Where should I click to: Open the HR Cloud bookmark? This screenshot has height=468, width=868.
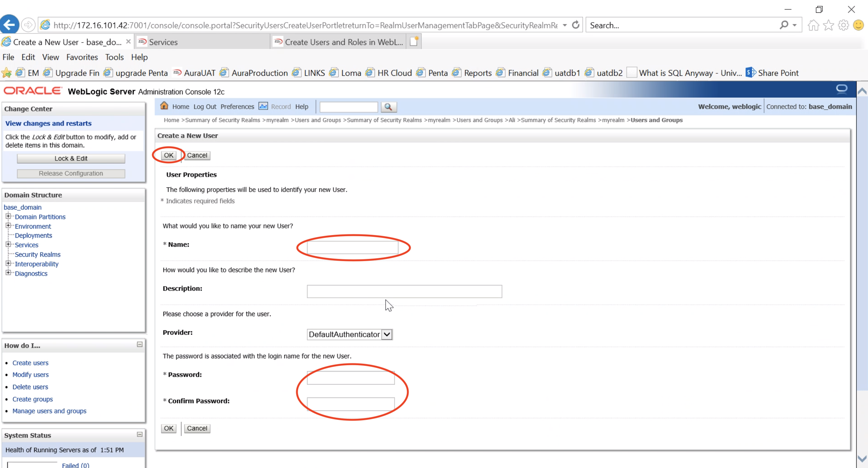(x=389, y=73)
